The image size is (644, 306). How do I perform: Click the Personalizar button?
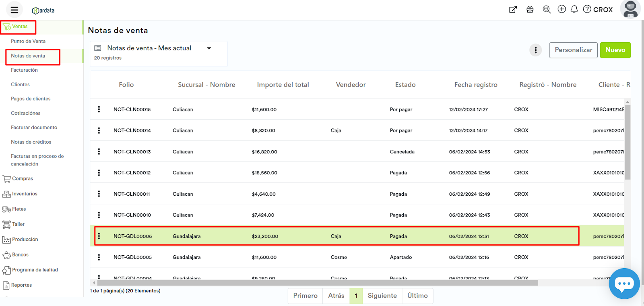coord(573,50)
